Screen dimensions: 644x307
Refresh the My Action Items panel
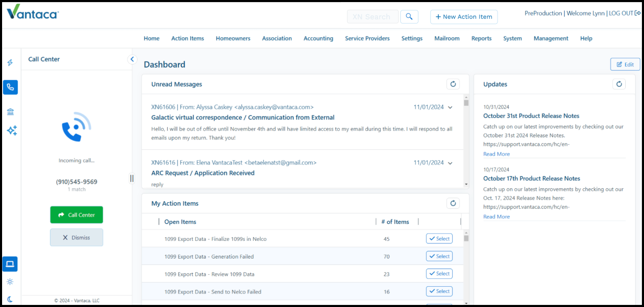point(453,203)
